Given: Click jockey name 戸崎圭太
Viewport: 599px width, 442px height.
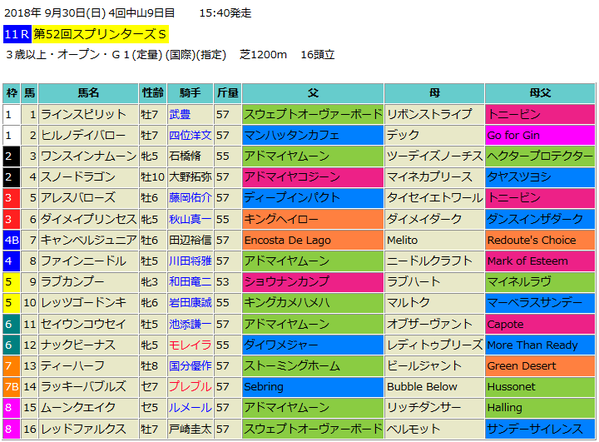Looking at the screenshot, I should [x=190, y=429].
